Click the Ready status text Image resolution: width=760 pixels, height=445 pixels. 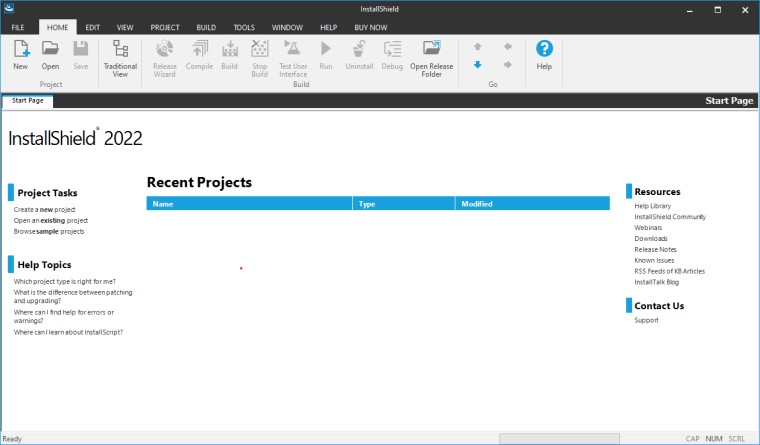pyautogui.click(x=12, y=439)
